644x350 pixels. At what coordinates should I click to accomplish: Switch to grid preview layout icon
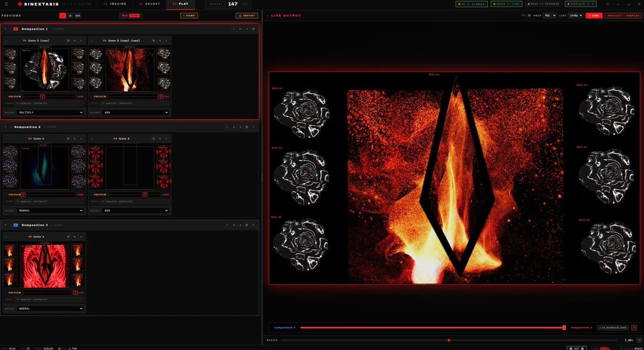78,16
